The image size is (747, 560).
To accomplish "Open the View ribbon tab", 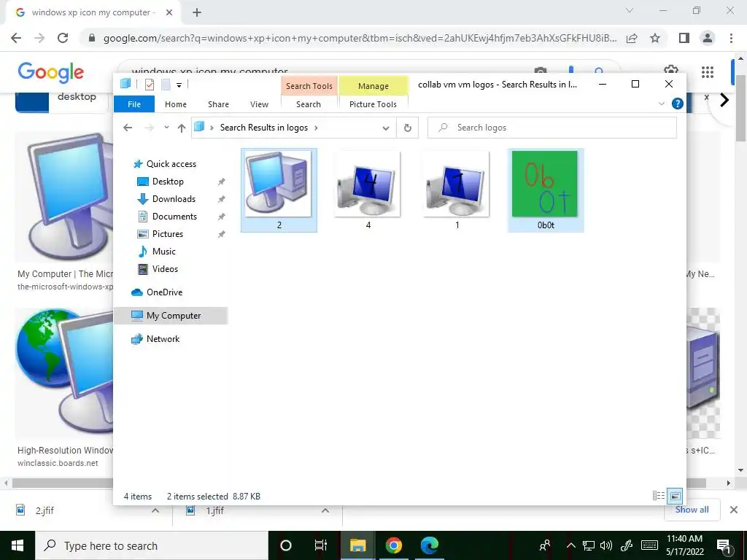I will tap(259, 104).
